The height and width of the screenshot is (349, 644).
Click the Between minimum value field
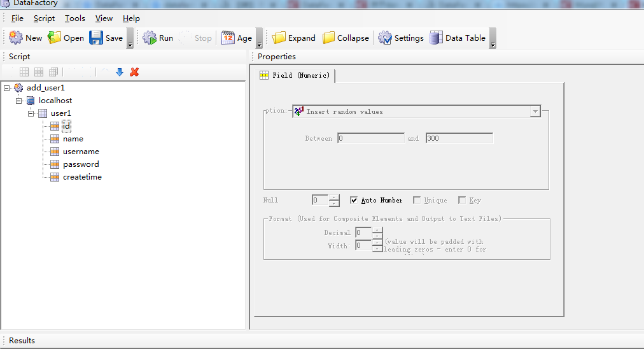[x=371, y=138]
